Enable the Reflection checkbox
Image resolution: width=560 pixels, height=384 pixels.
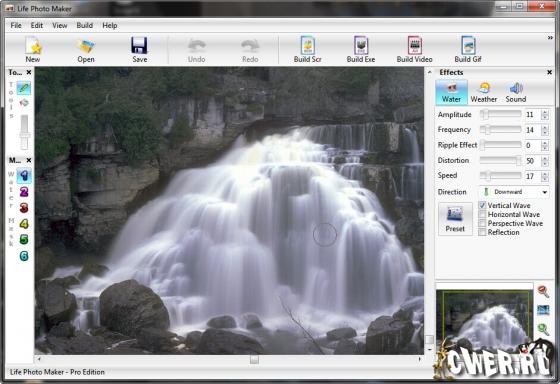coord(482,232)
